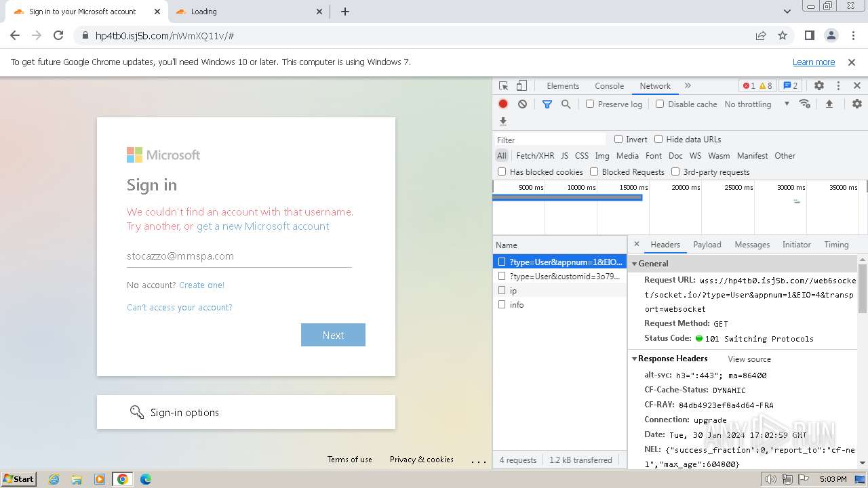The height and width of the screenshot is (488, 868).
Task: Click the email username input field
Action: pyautogui.click(x=239, y=256)
